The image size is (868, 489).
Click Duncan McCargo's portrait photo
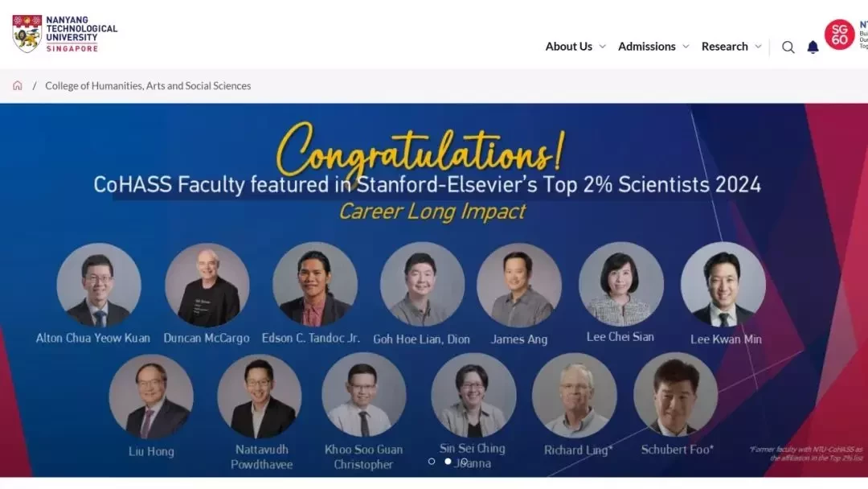207,285
